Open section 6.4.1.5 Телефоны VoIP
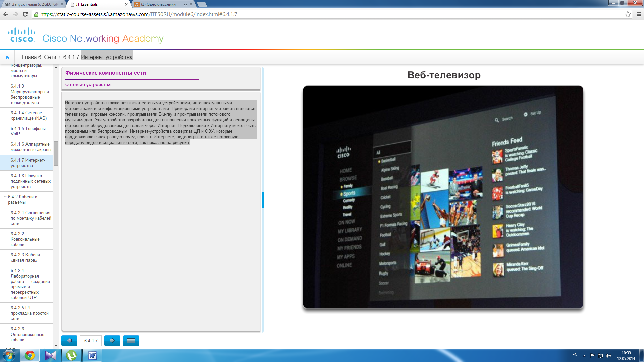Viewport: 644px width, 362px height. (26, 131)
